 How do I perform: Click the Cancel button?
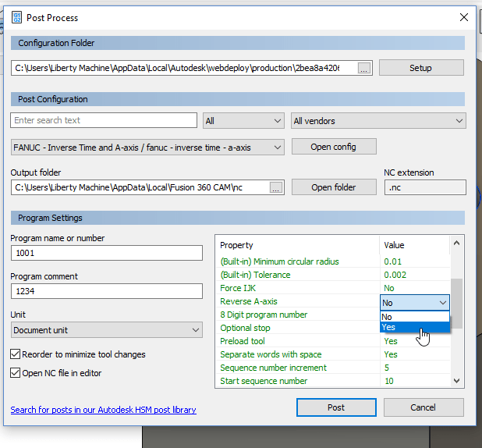(424, 407)
